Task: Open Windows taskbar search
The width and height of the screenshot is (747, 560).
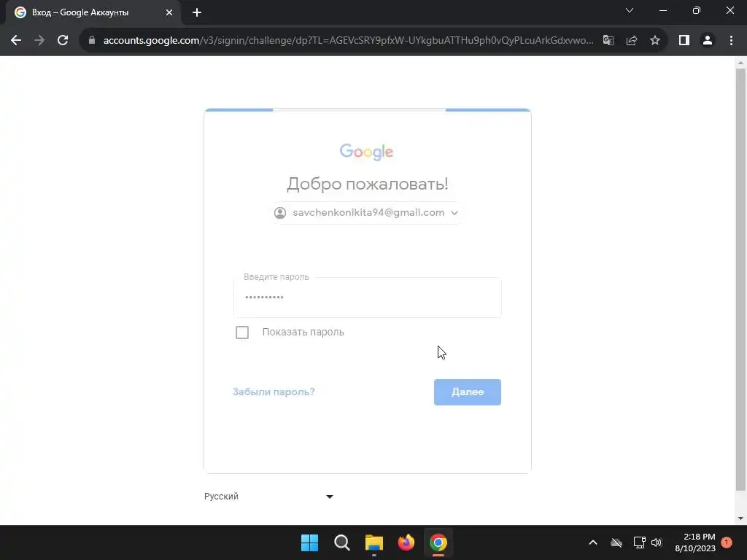Action: pos(341,542)
